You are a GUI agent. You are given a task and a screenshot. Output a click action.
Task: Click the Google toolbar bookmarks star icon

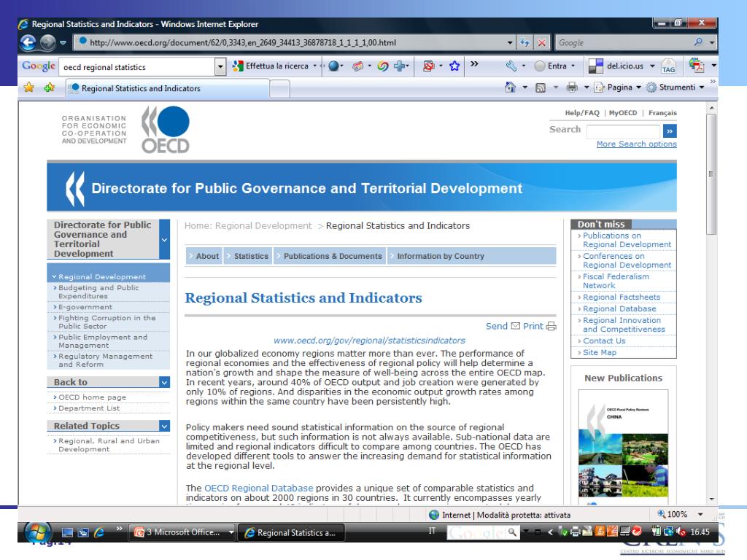[x=454, y=66]
